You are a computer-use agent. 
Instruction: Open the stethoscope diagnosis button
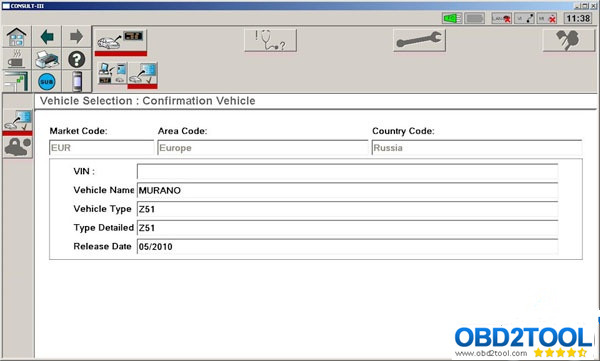tap(270, 40)
